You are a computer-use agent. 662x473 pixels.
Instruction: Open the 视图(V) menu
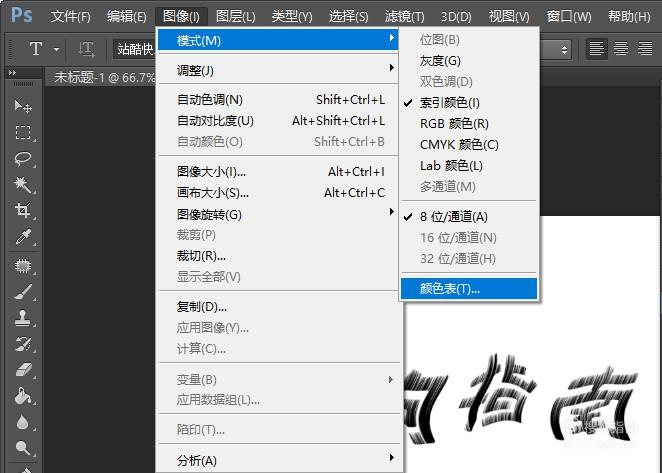click(509, 16)
